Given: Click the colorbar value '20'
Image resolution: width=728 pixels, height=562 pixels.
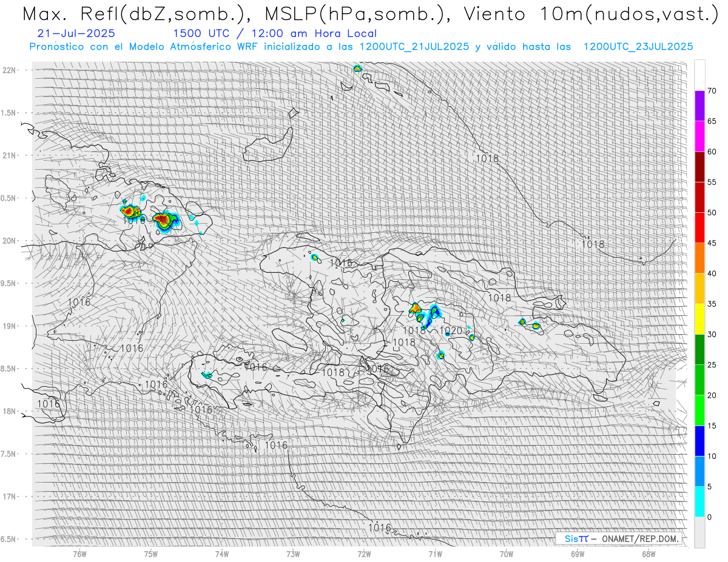Looking at the screenshot, I should 711,395.
